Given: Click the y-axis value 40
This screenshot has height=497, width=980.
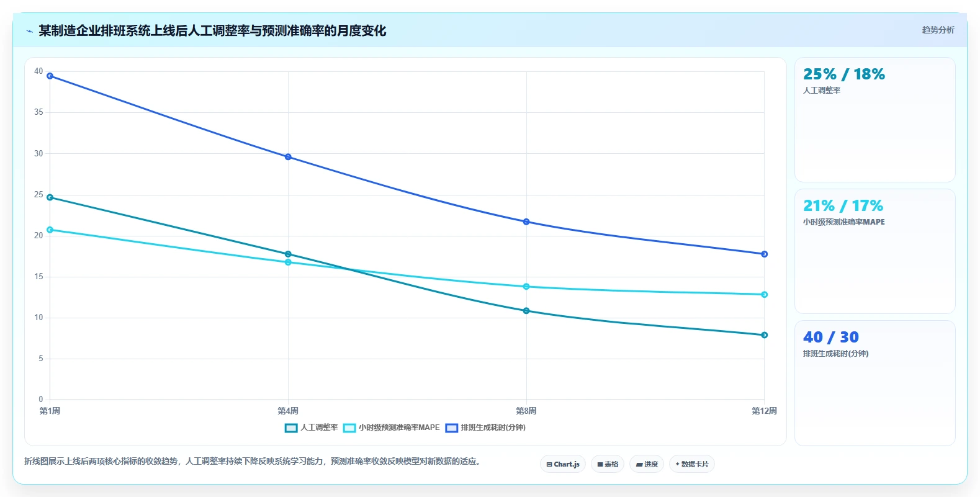Looking at the screenshot, I should pos(38,71).
